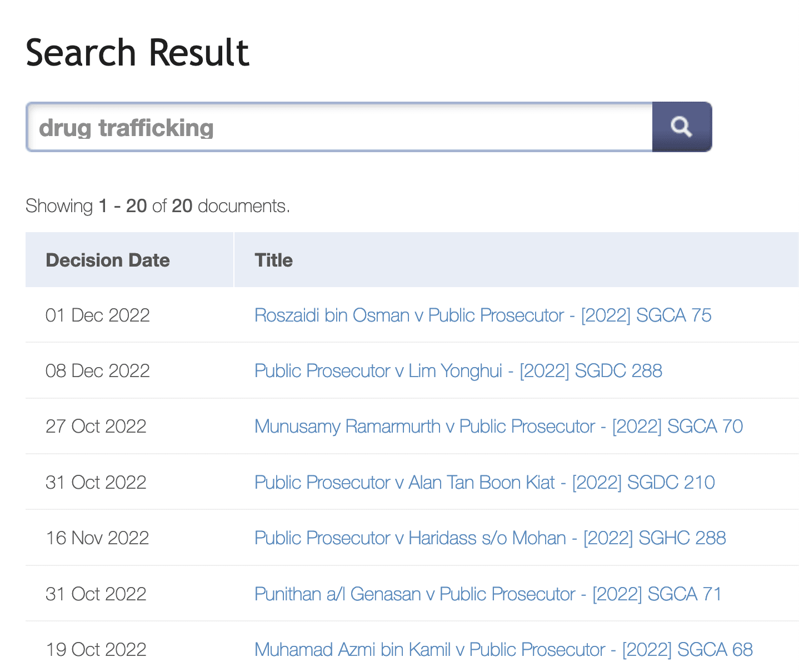View Muhamad Azmi bin Kamil case [2022] SGCA 68
Image resolution: width=799 pixels, height=672 pixels.
click(x=503, y=650)
